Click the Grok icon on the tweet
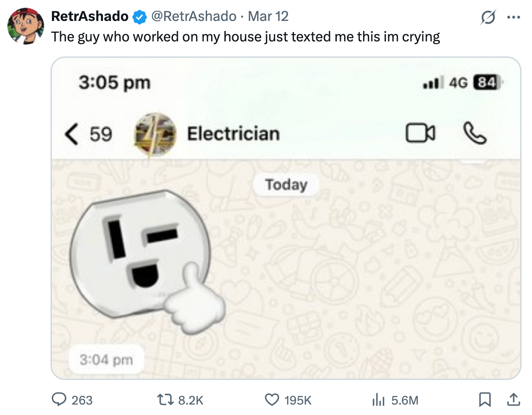This screenshot has height=415, width=532. pyautogui.click(x=489, y=17)
